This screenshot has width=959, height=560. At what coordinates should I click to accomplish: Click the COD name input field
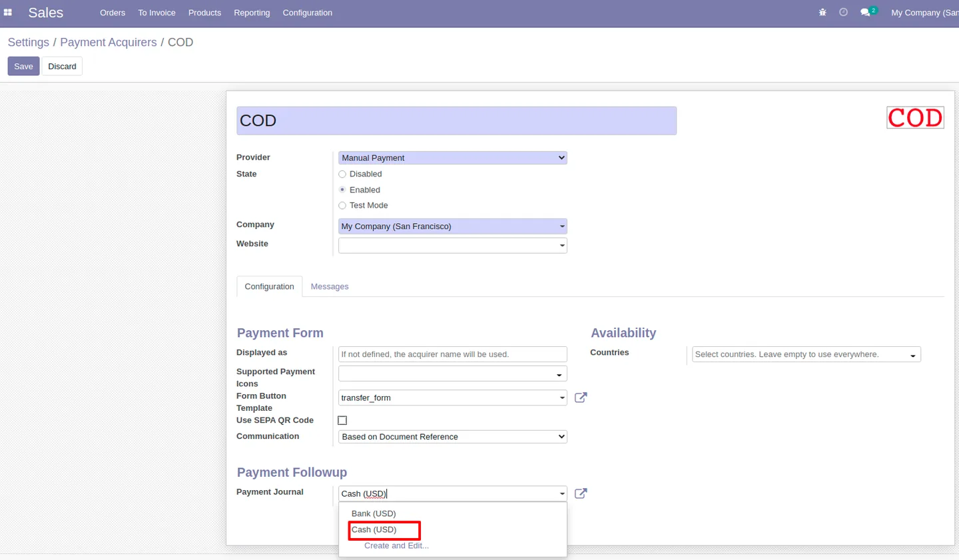tap(456, 121)
